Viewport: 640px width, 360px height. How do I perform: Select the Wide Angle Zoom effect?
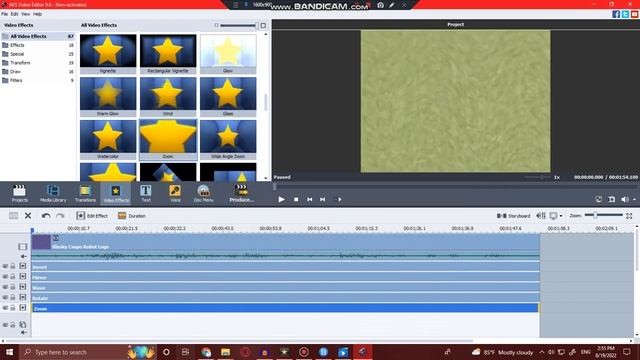(228, 140)
